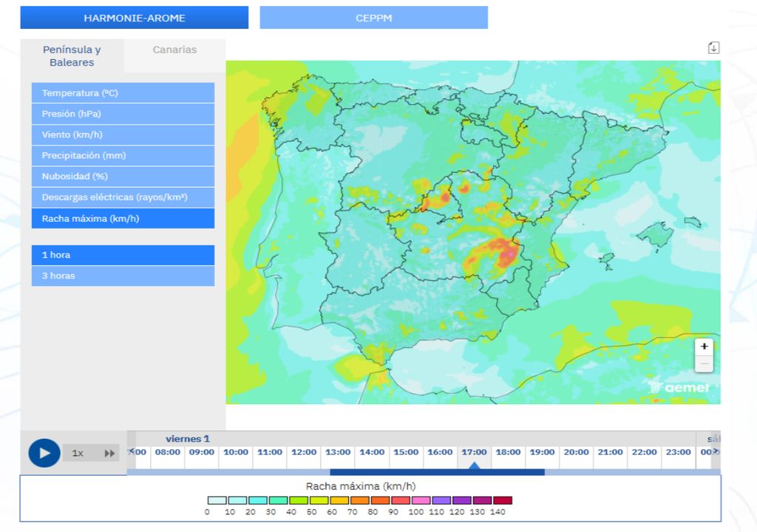Click the play animation button
Screen dimensions: 757x532
pos(44,453)
